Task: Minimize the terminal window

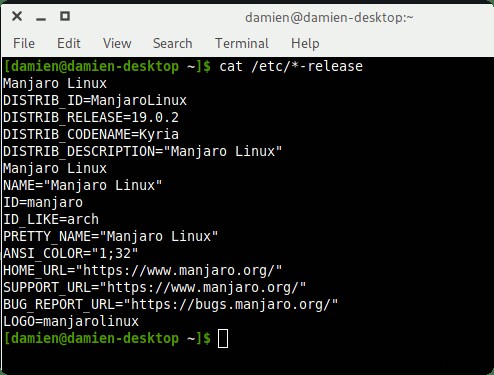Action: point(41,19)
